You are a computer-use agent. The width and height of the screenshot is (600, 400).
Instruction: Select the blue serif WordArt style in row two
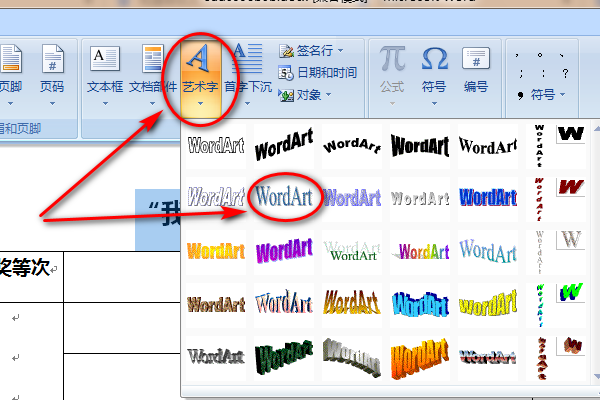click(284, 198)
